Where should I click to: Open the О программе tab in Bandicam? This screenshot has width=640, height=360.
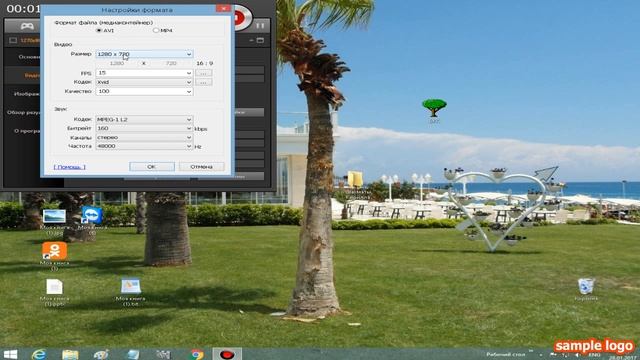(27, 131)
